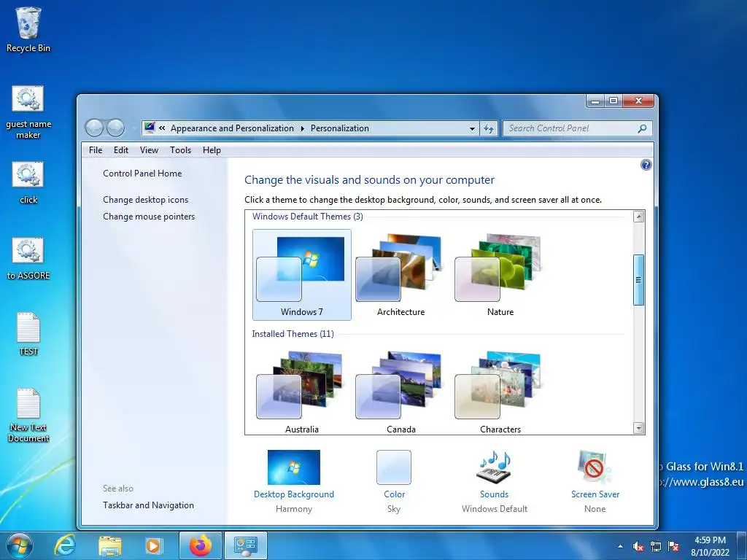Click Appearance and Personalization breadcrumb
The image size is (747, 560).
pyautogui.click(x=232, y=128)
